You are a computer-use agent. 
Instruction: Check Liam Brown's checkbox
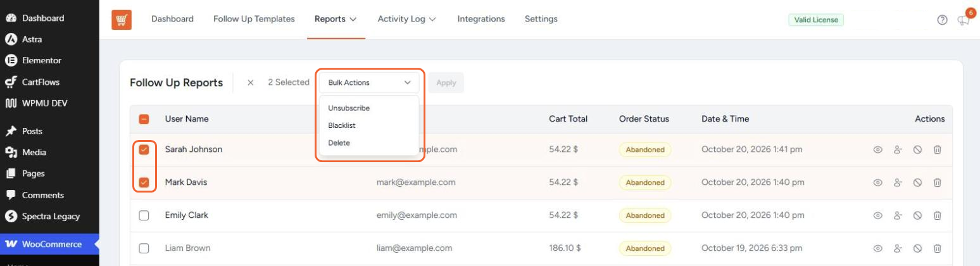pos(144,248)
